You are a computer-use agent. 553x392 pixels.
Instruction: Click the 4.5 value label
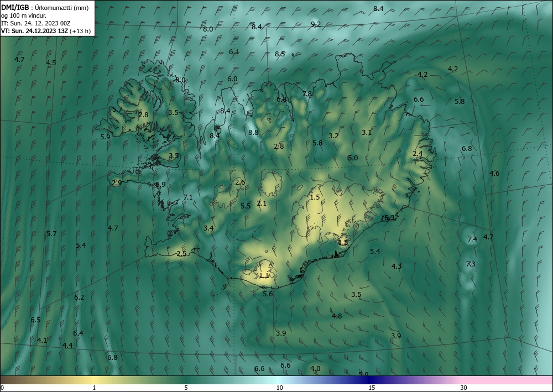coord(51,62)
